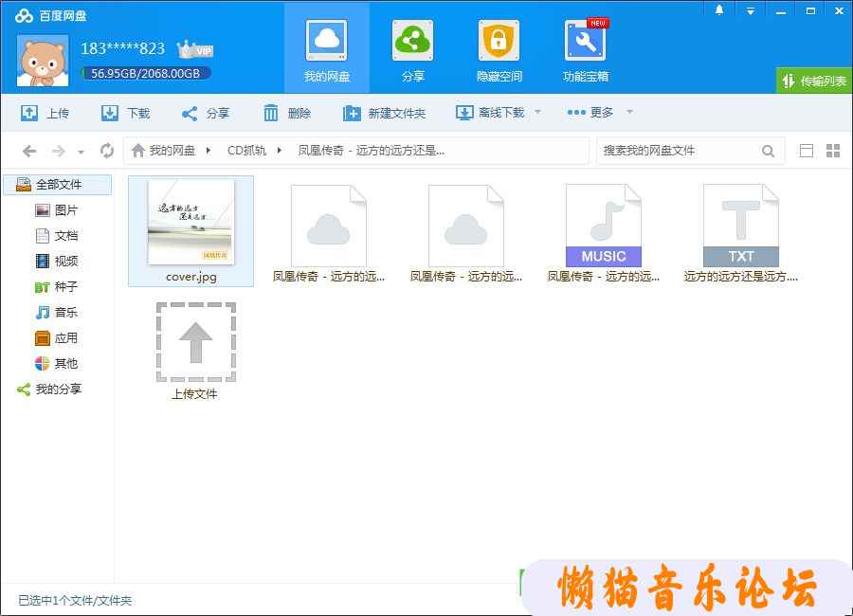Switch to grid thumbnail view
This screenshot has height=616, width=853.
833,151
